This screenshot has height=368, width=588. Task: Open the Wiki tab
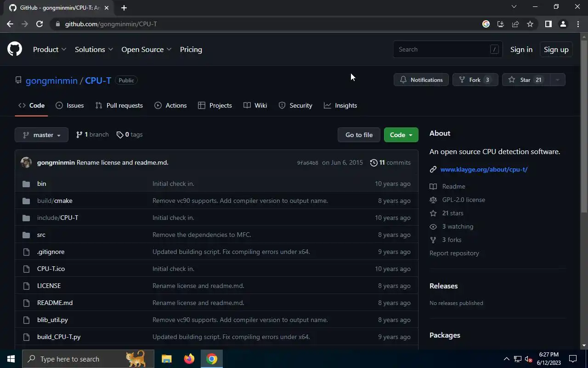(255, 105)
